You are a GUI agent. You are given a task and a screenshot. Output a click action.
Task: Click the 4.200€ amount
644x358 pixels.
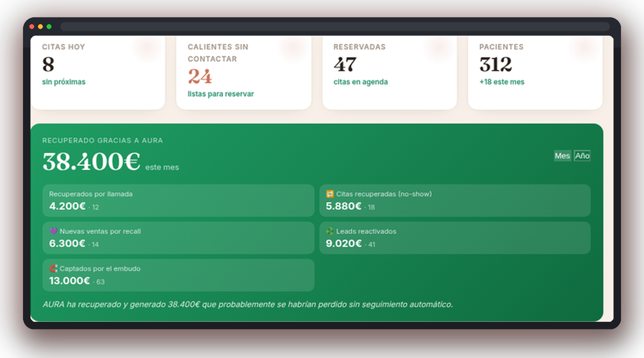click(67, 206)
